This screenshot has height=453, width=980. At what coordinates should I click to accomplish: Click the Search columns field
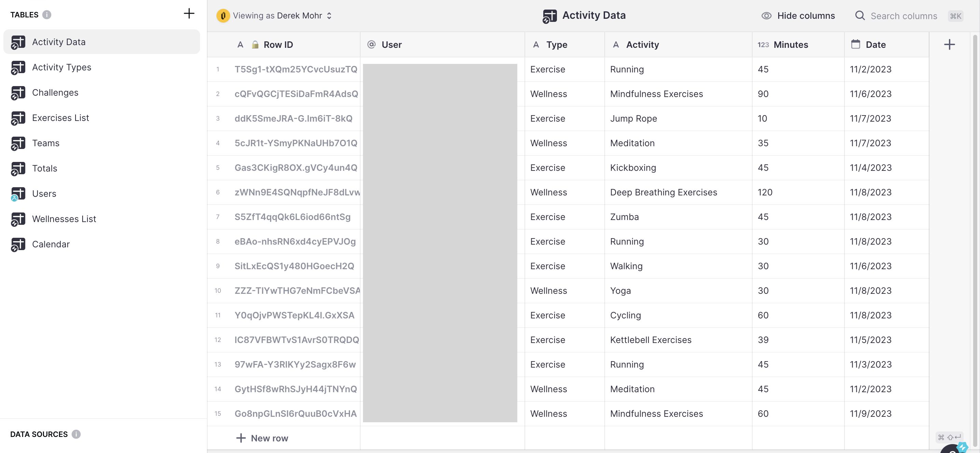(904, 16)
